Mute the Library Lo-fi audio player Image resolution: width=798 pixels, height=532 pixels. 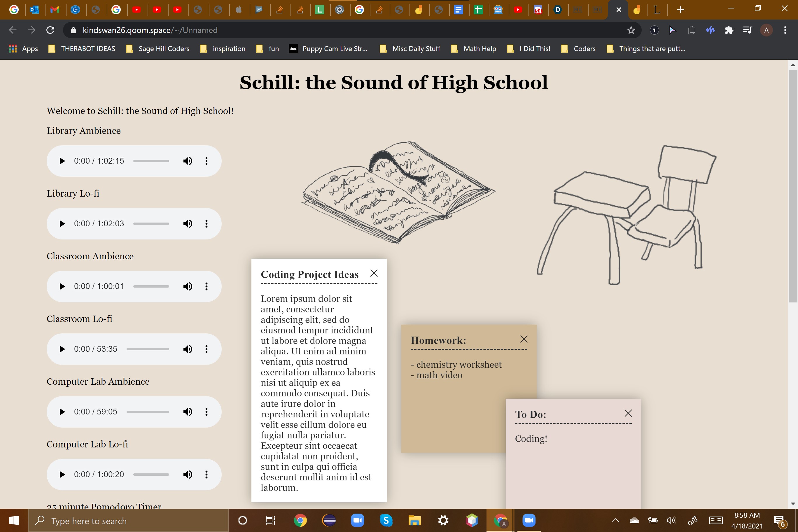pos(188,224)
